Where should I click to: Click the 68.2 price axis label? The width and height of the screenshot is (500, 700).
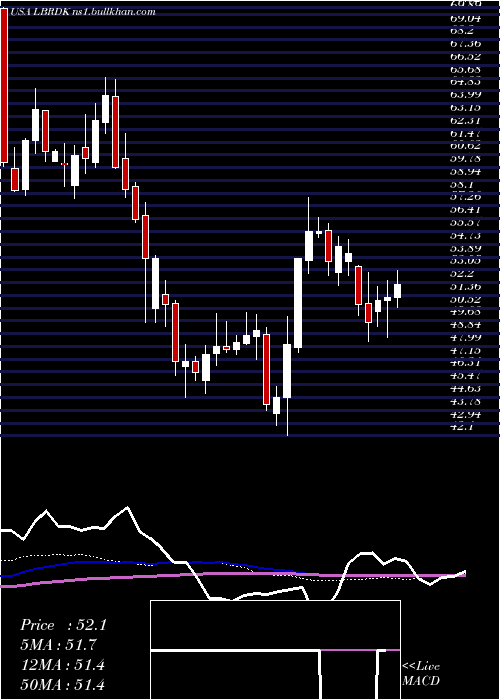click(462, 31)
